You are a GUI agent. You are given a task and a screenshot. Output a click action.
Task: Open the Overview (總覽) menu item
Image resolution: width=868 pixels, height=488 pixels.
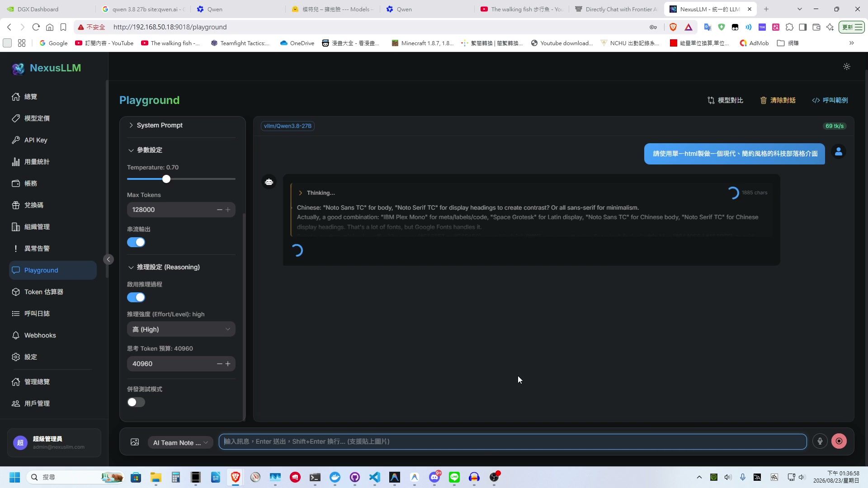tap(53, 97)
